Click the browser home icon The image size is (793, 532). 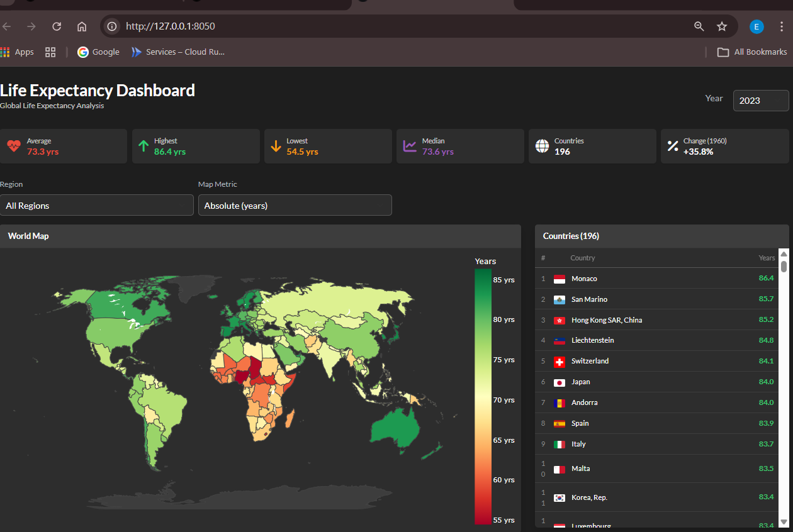[82, 26]
